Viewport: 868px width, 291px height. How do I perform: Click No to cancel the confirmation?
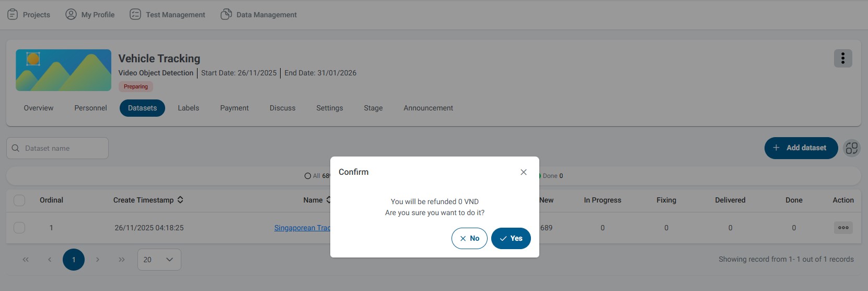[469, 238]
